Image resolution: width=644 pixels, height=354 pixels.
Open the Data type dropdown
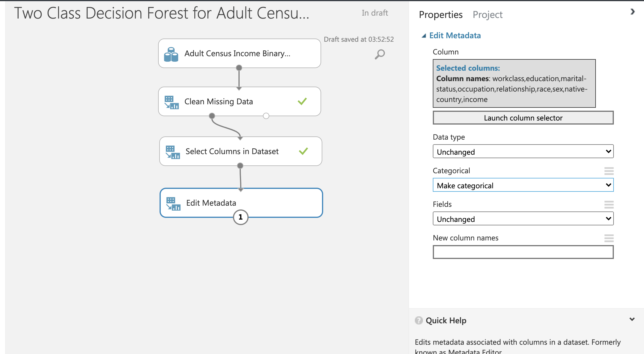[x=523, y=151]
